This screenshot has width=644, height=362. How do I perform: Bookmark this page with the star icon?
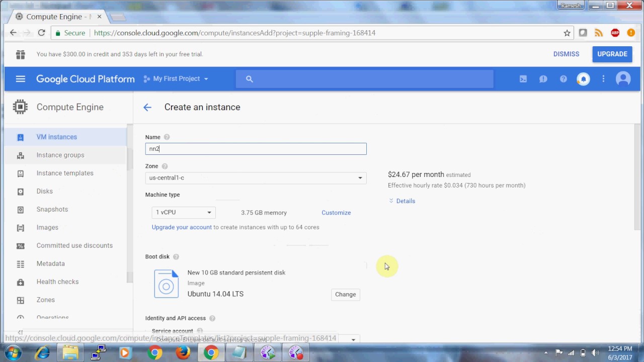567,33
